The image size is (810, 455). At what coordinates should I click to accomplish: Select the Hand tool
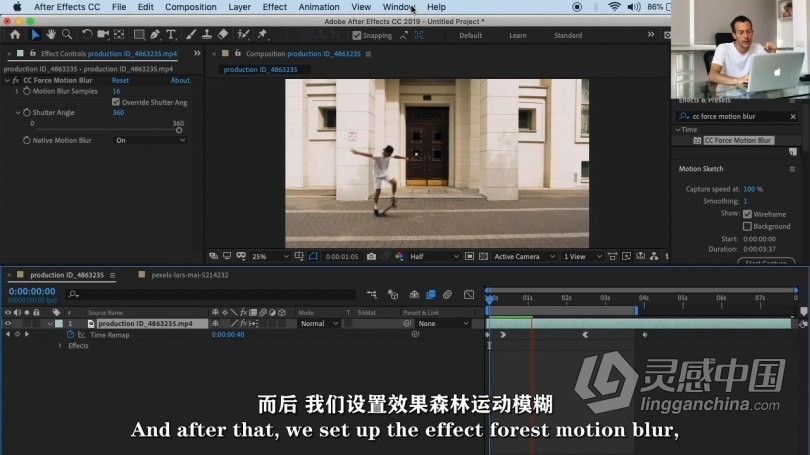(x=51, y=35)
